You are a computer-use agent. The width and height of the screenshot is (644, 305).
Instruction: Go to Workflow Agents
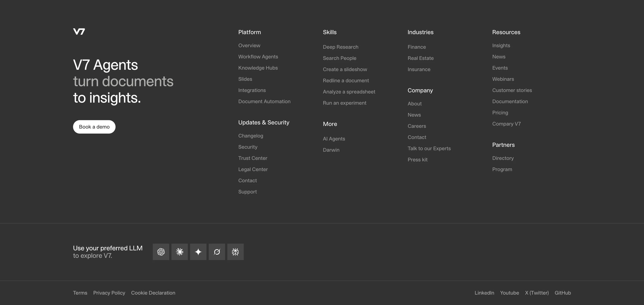[258, 57]
